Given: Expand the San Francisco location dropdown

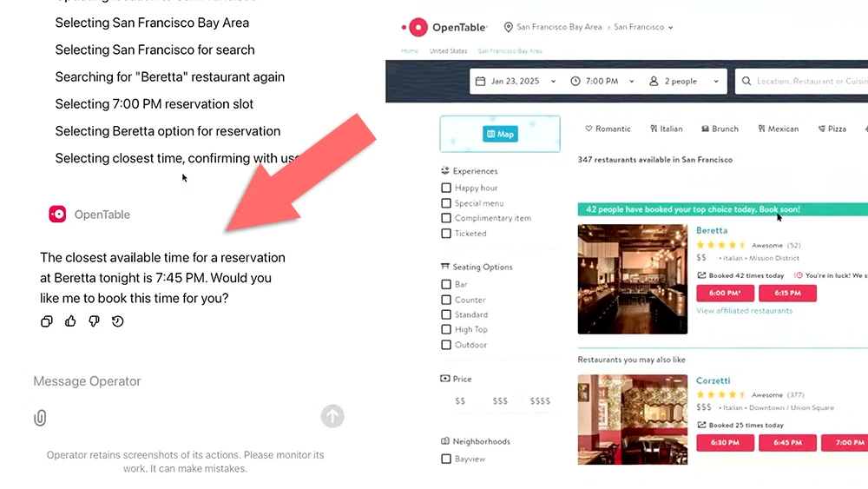Looking at the screenshot, I should 643,27.
